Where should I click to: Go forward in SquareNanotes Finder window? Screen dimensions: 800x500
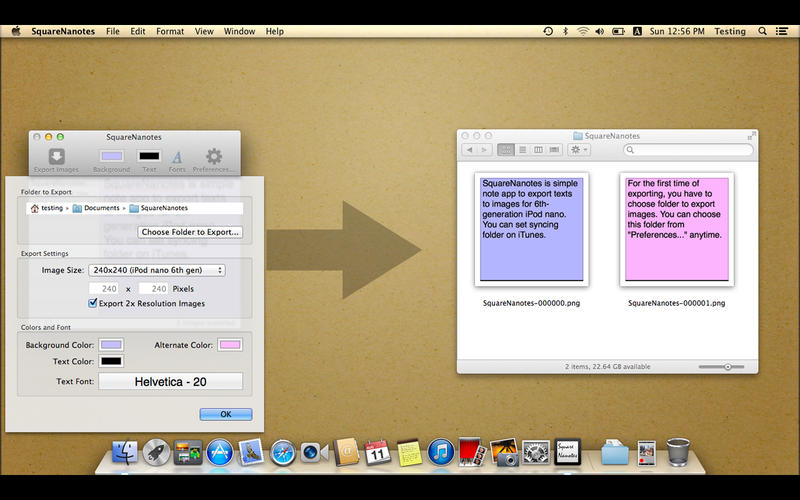[484, 150]
